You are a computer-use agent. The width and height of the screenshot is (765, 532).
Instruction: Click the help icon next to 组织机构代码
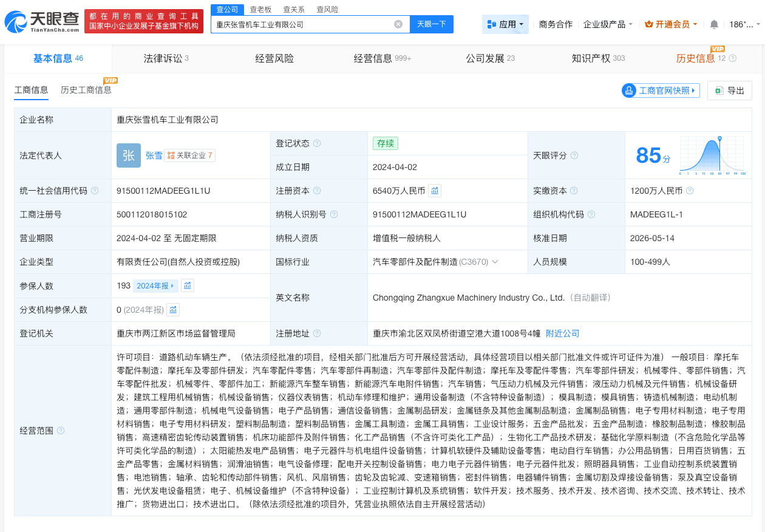(591, 214)
